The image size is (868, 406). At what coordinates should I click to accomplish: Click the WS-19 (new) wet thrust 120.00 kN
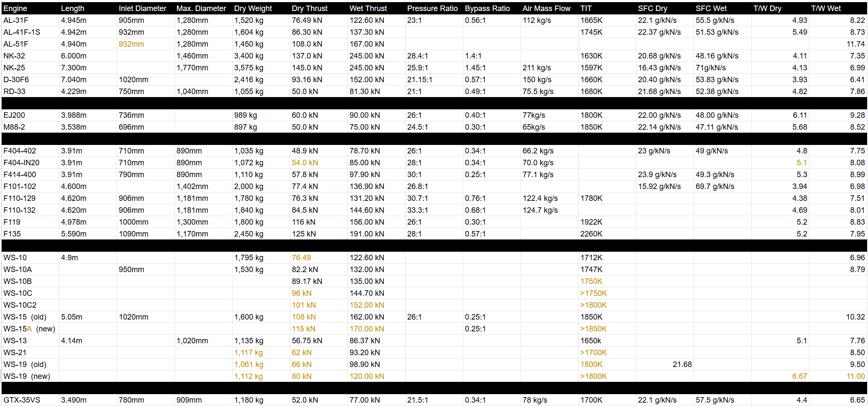(367, 376)
